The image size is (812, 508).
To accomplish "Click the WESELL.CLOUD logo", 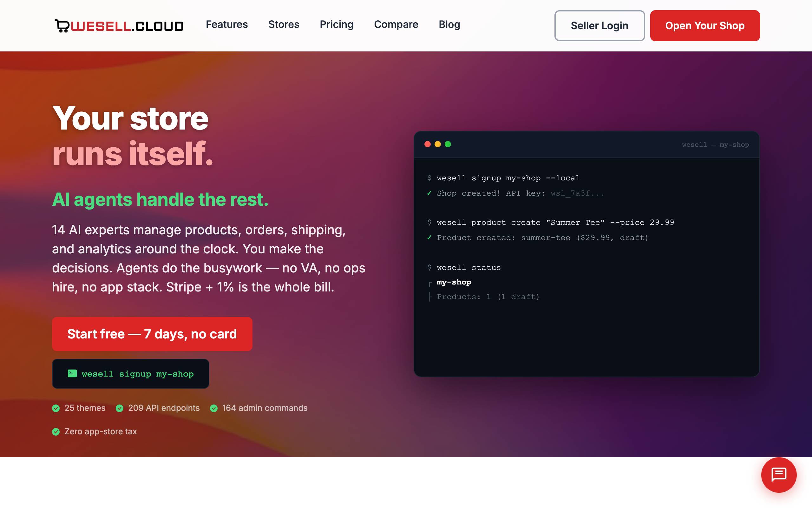I will click(119, 26).
